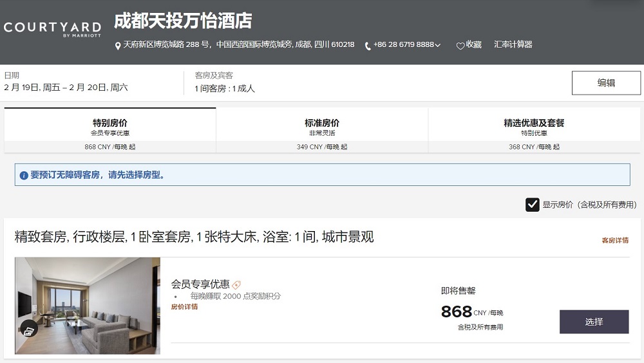Click the date text 2月19日 – 2月20日

[x=66, y=88]
